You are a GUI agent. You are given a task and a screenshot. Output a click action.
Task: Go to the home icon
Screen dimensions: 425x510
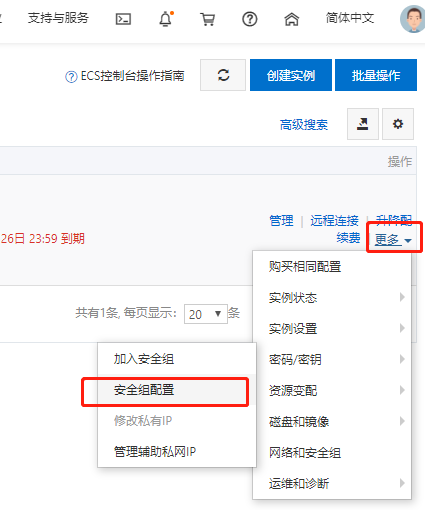(x=291, y=19)
